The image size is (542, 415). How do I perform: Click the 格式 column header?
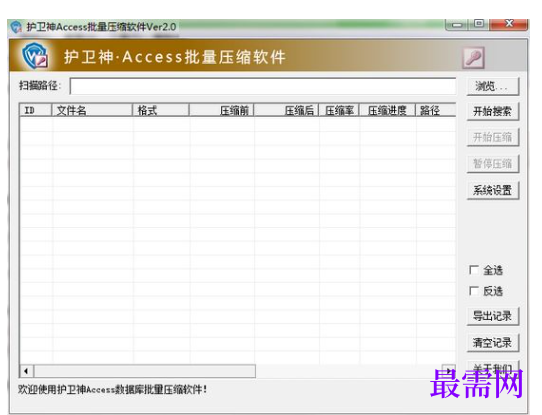pyautogui.click(x=161, y=110)
